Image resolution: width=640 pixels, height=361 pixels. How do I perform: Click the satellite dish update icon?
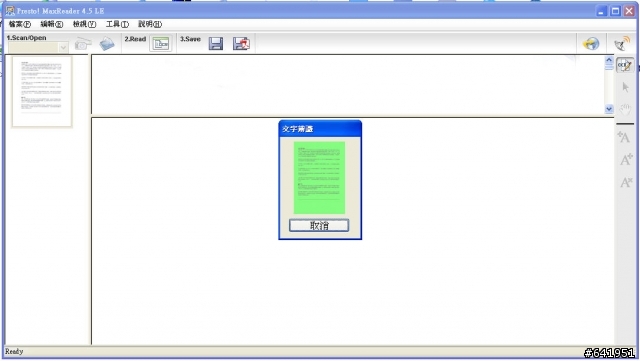(622, 44)
